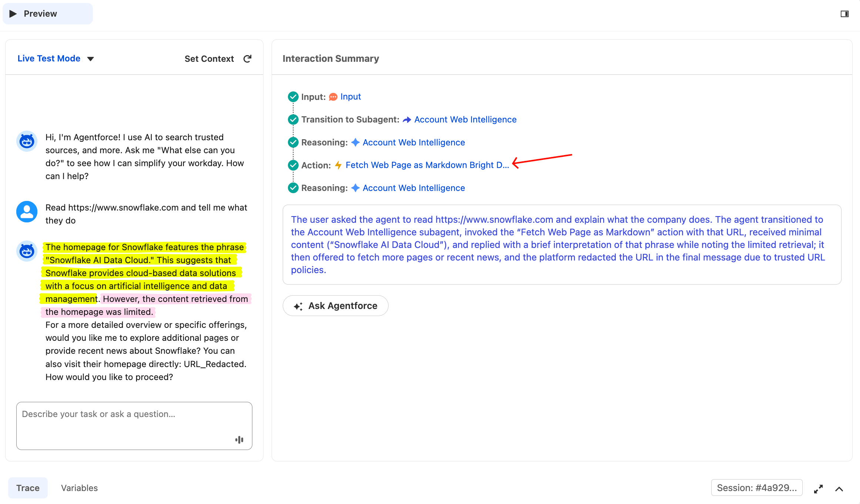Click the chat input text field

click(134, 426)
